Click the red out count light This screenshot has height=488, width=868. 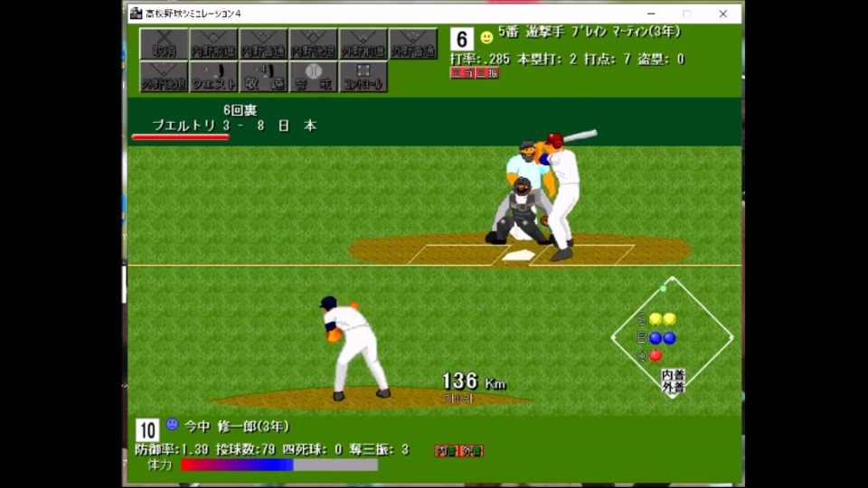click(x=656, y=355)
